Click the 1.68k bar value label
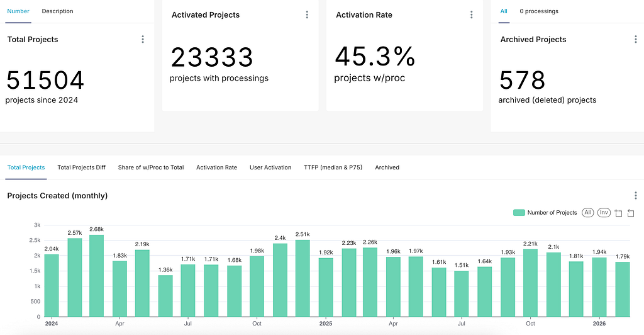 [235, 260]
